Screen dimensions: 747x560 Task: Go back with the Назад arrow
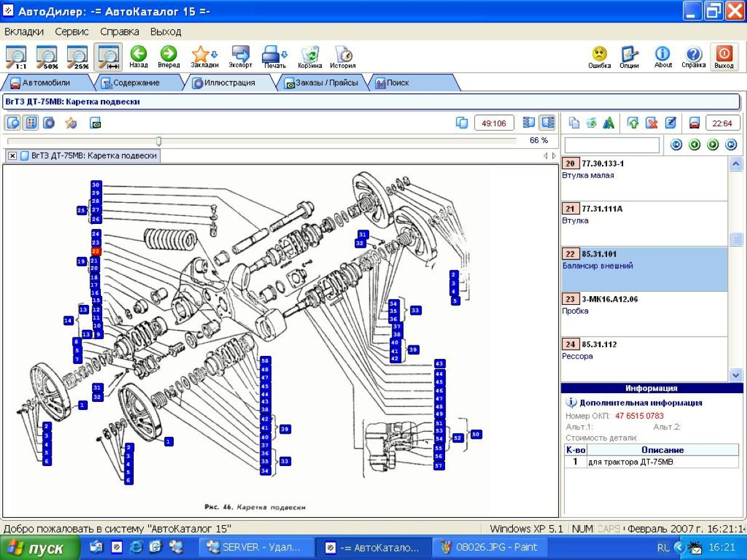pyautogui.click(x=138, y=57)
